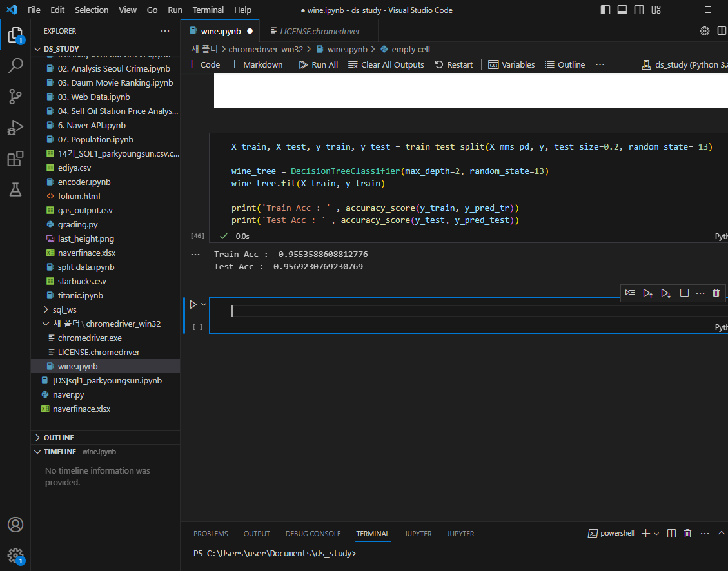Close the unsaved wine.ipynb tab dot
Image resolution: width=728 pixels, height=571 pixels.
coord(250,31)
